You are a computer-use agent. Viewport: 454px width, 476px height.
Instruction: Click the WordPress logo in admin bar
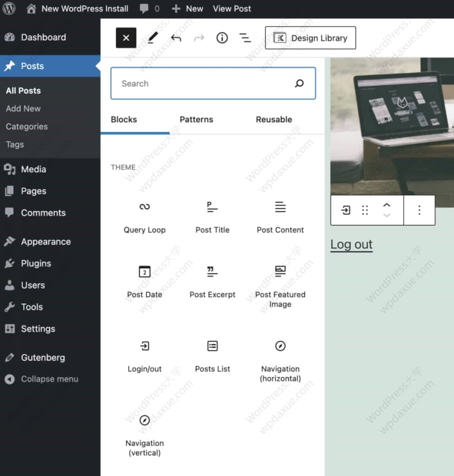[9, 9]
